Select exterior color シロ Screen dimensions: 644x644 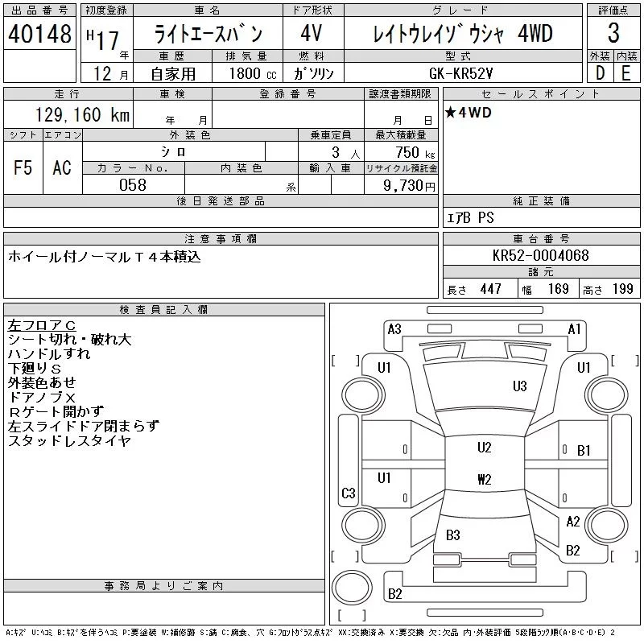[x=173, y=152]
